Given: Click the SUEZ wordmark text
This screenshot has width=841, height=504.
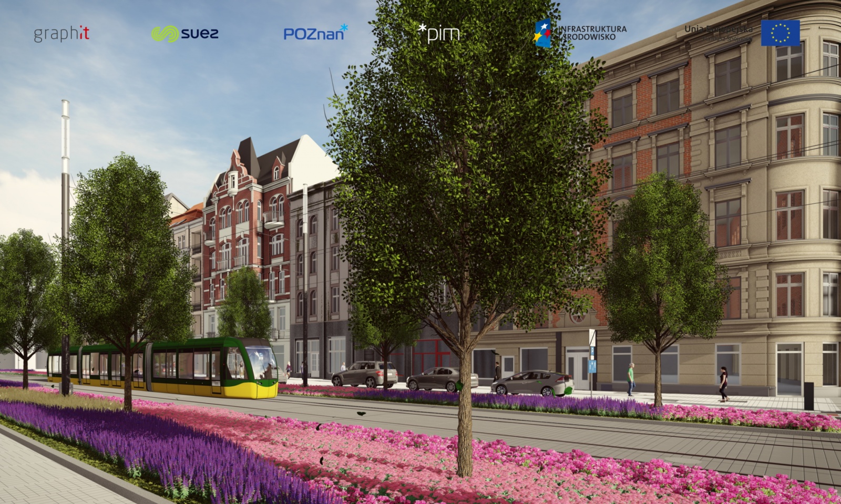Looking at the screenshot, I should click(199, 34).
